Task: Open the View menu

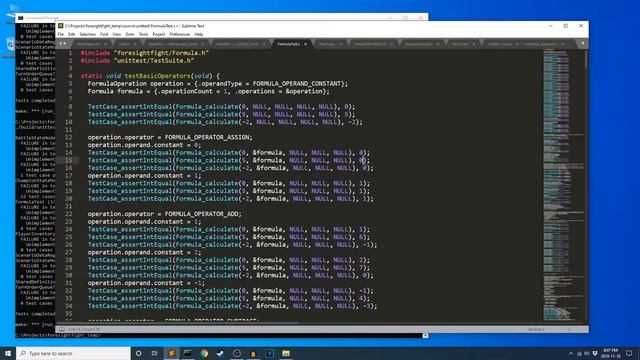Action: 117,34
